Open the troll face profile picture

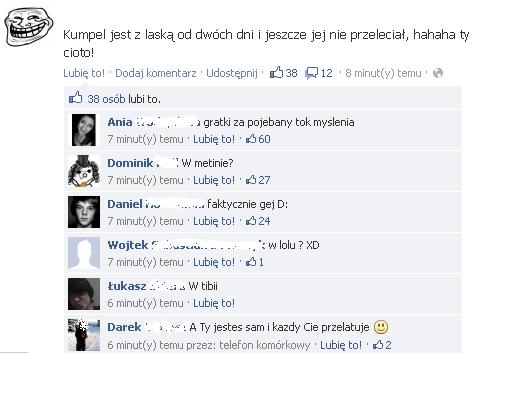click(28, 27)
